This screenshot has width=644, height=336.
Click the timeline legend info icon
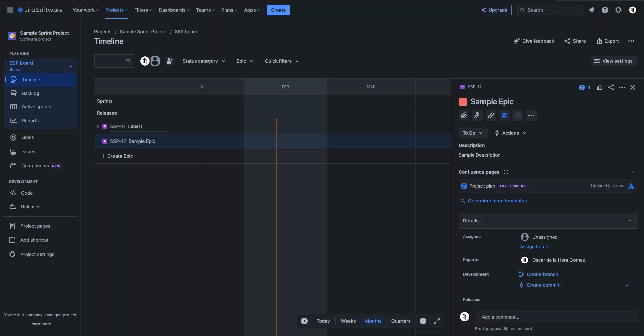423,321
